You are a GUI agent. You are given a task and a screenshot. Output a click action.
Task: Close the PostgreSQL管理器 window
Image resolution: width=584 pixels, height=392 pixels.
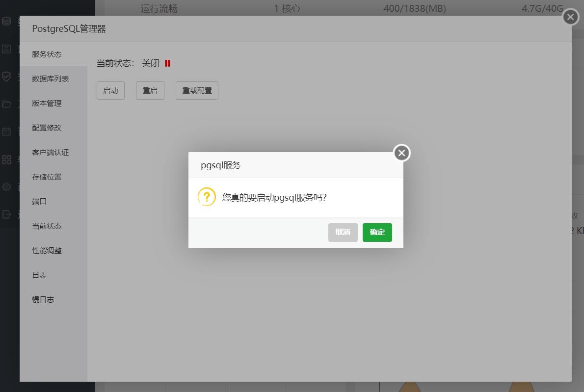pos(570,17)
